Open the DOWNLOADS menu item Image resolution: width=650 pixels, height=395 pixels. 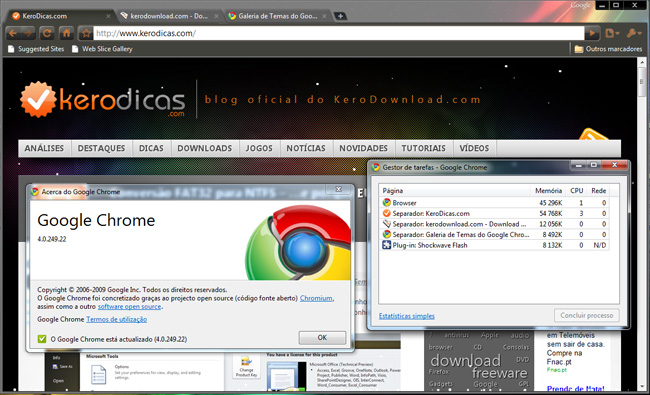tap(205, 148)
